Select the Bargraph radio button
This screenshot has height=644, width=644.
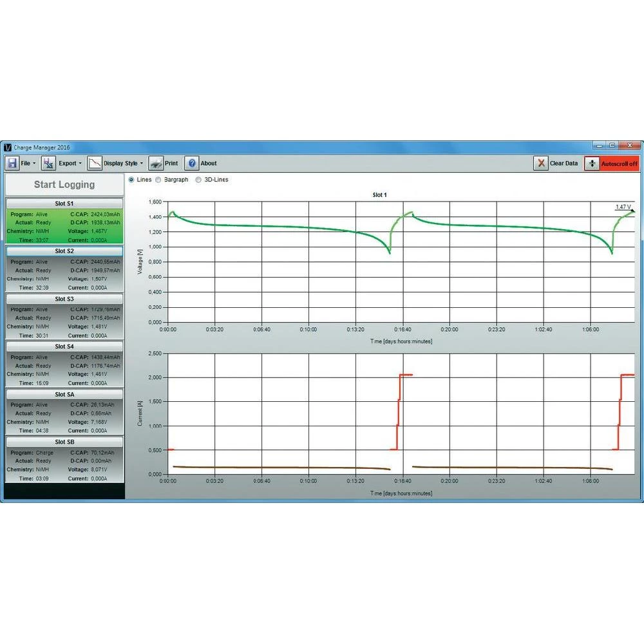point(158,180)
